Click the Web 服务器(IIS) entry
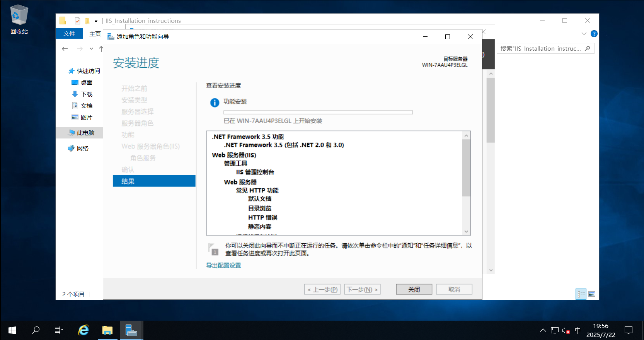This screenshot has height=340, width=644. point(234,155)
